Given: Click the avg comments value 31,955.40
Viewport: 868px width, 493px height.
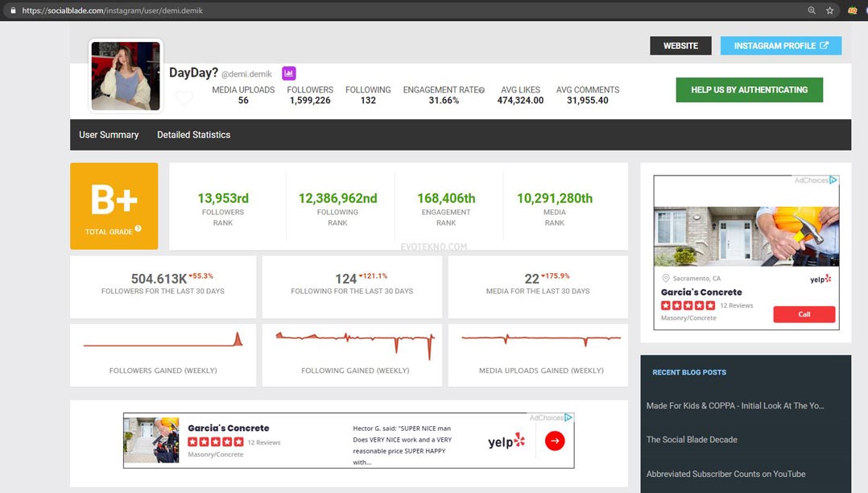Looking at the screenshot, I should coord(587,100).
